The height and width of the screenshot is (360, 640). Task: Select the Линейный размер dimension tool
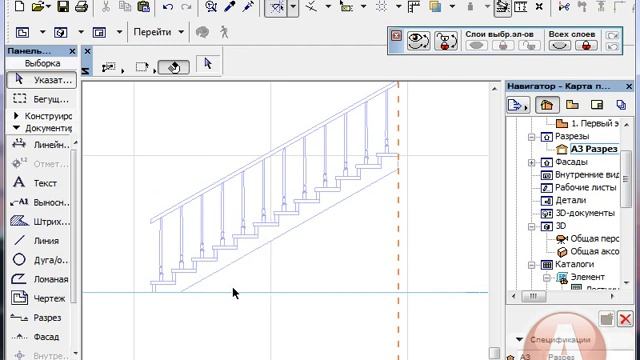point(40,144)
